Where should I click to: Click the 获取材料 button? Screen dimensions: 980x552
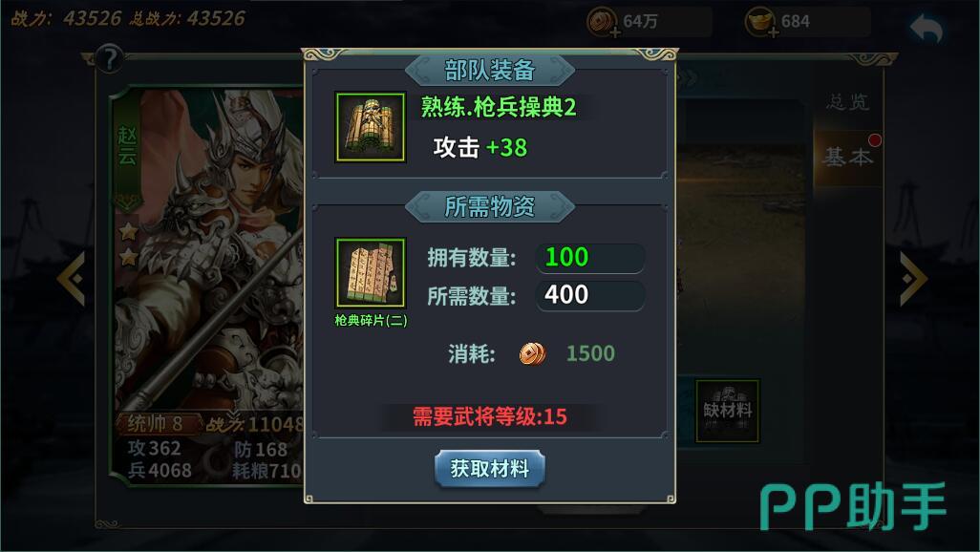coord(489,468)
